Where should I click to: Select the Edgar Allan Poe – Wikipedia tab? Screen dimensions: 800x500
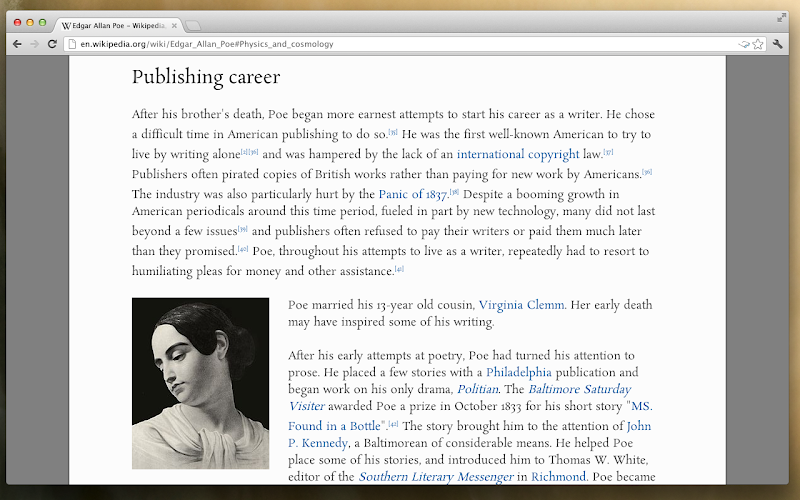click(x=119, y=26)
